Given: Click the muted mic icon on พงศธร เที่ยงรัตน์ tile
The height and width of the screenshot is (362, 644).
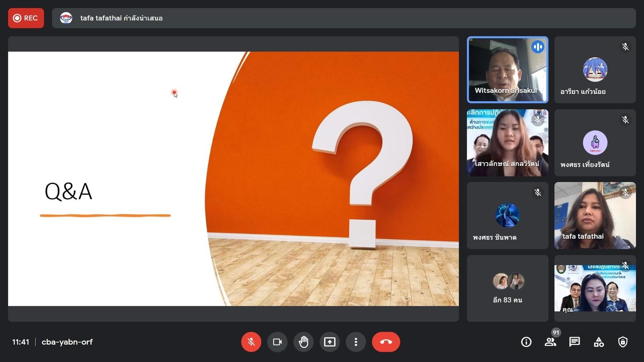Looking at the screenshot, I should pos(626,120).
